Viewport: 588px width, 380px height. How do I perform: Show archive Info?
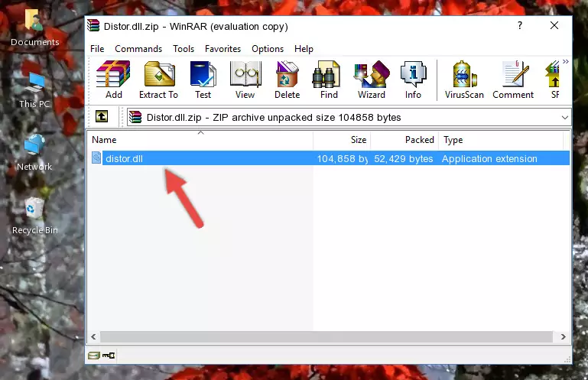tap(413, 80)
